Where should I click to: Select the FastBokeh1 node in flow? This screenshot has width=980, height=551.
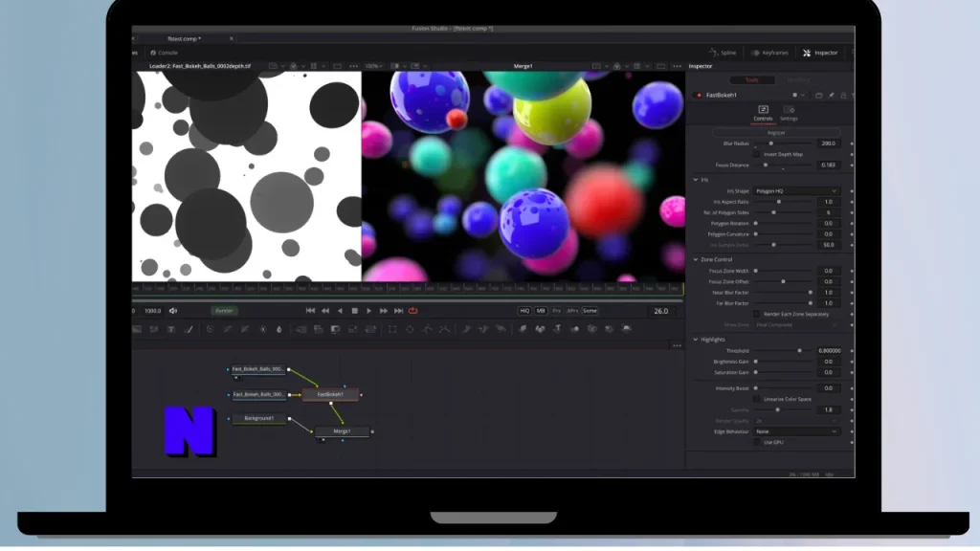click(330, 395)
